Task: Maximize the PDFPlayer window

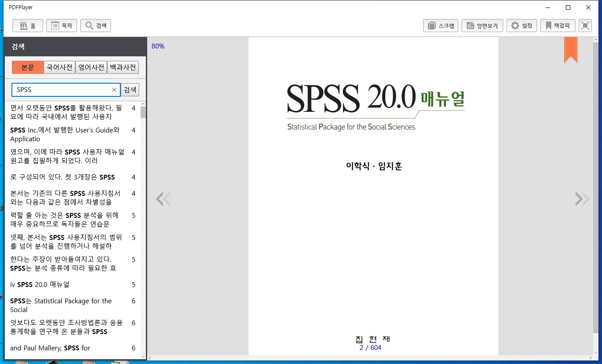Action: coord(568,7)
